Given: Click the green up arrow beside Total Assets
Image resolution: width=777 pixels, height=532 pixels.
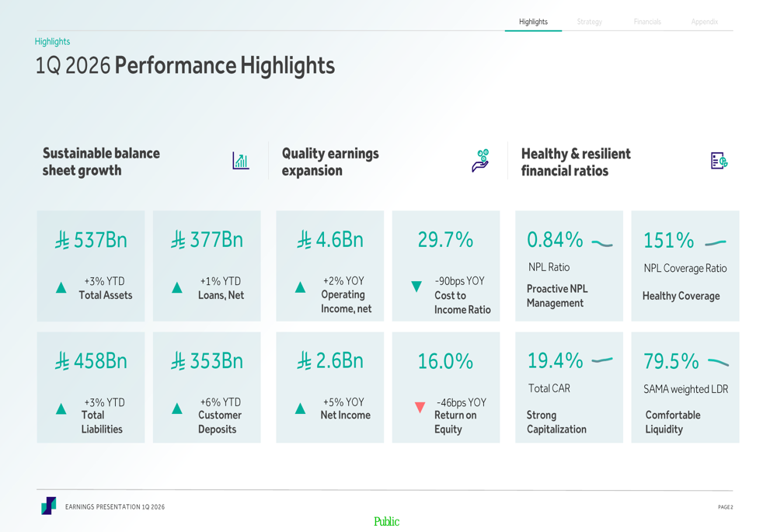Looking at the screenshot, I should [x=61, y=288].
